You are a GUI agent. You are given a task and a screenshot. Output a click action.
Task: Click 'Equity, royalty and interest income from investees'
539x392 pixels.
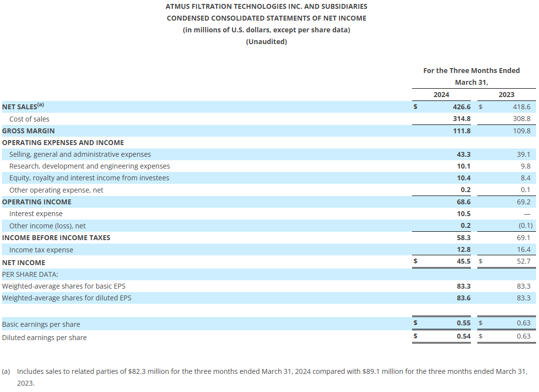[x=89, y=178]
